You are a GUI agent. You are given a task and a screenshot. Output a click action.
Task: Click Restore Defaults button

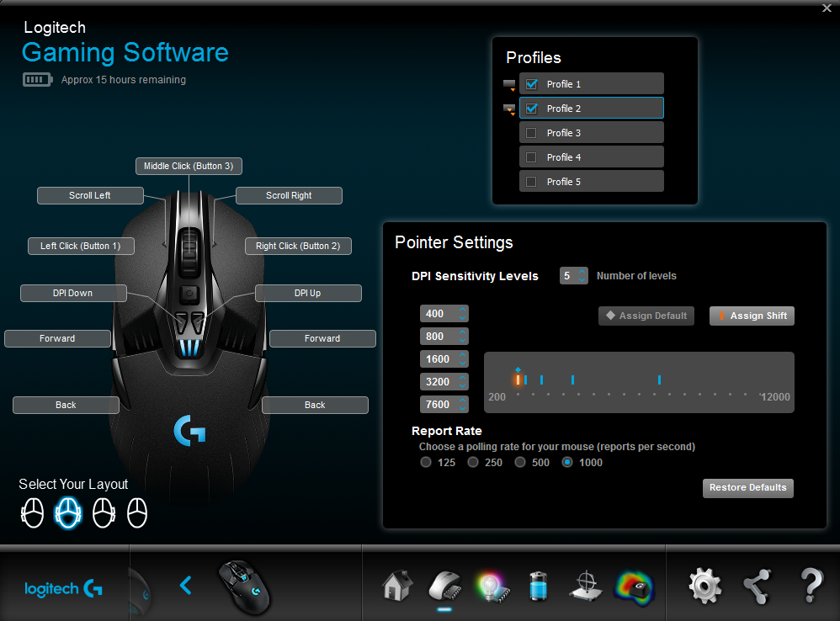click(747, 488)
